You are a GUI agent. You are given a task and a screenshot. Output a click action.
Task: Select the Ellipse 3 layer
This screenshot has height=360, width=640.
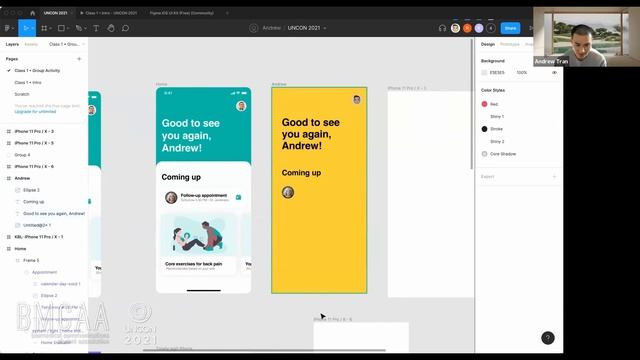click(31, 190)
